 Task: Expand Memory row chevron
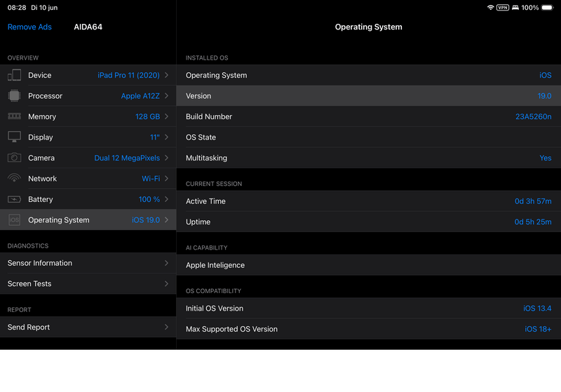click(x=166, y=116)
